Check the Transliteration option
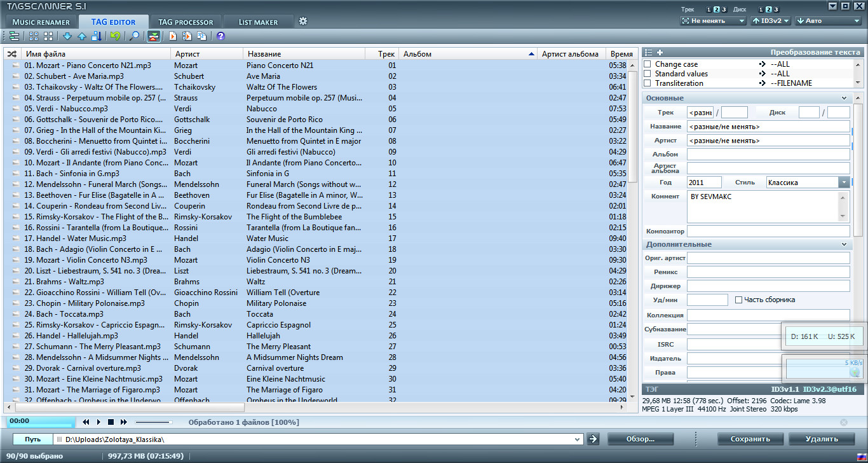The image size is (868, 463). pos(648,83)
